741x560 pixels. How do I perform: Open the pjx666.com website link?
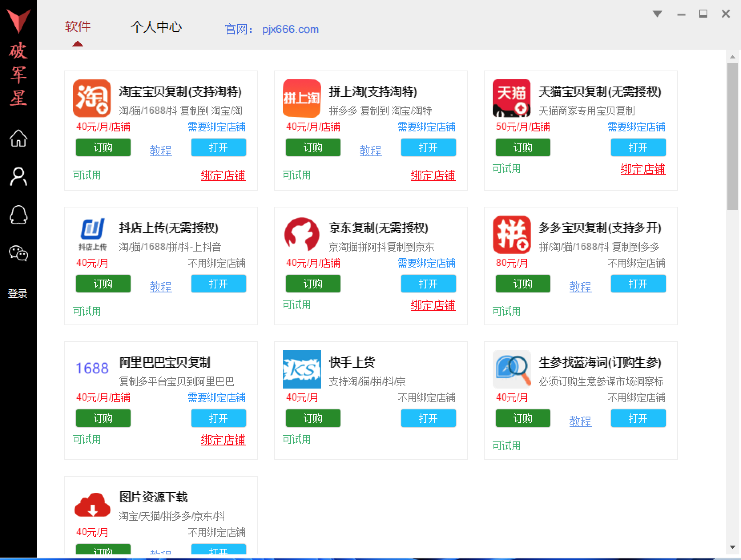pos(290,29)
